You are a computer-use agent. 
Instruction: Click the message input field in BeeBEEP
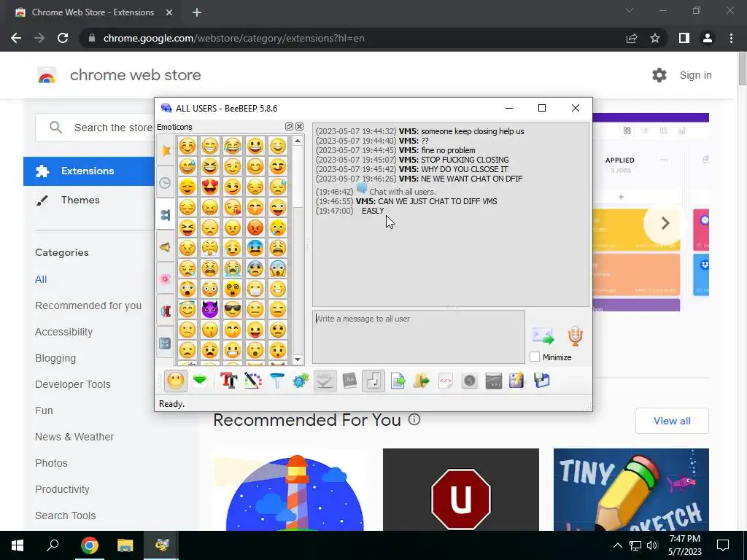coord(419,337)
